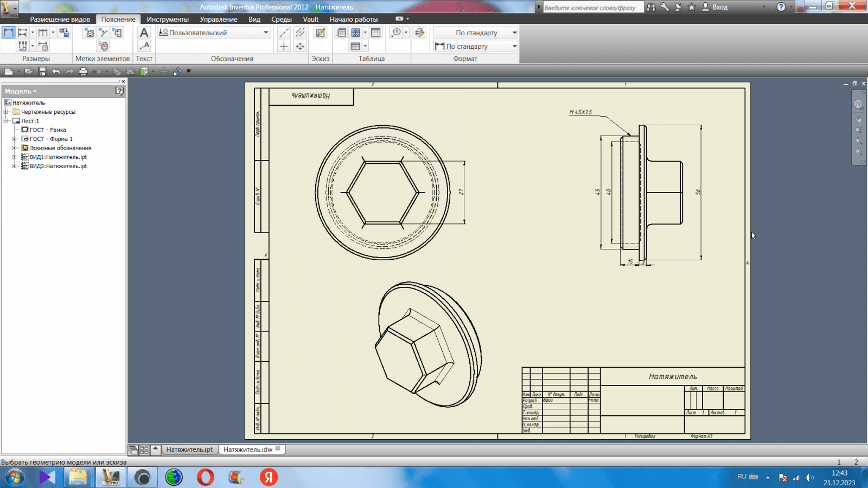Open the top По стандарту style dropdown
868x488 pixels.
514,33
